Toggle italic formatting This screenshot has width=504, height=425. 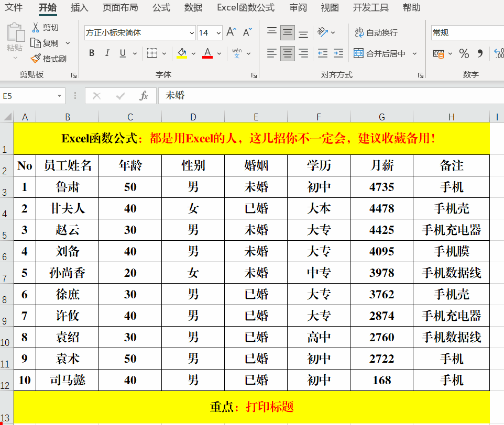coord(107,53)
